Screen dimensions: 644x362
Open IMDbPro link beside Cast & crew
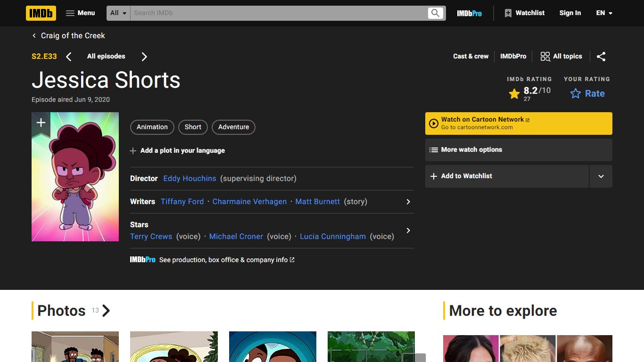click(x=513, y=56)
